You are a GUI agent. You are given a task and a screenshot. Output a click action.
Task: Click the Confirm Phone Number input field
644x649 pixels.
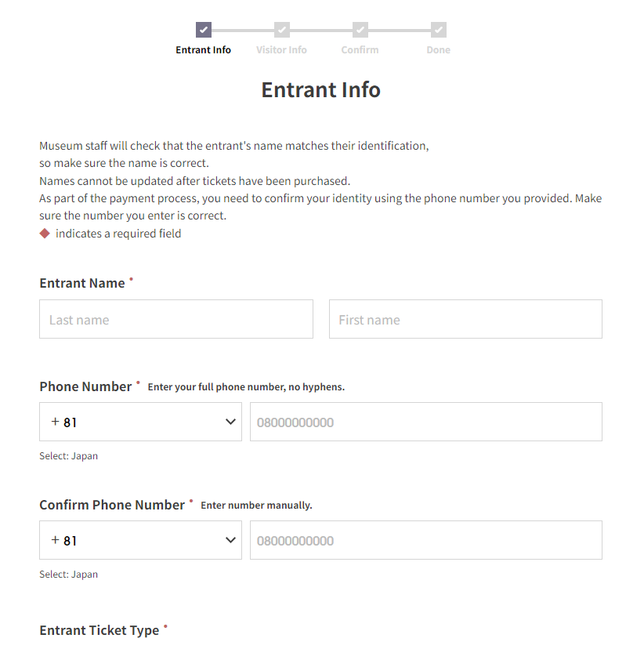425,540
